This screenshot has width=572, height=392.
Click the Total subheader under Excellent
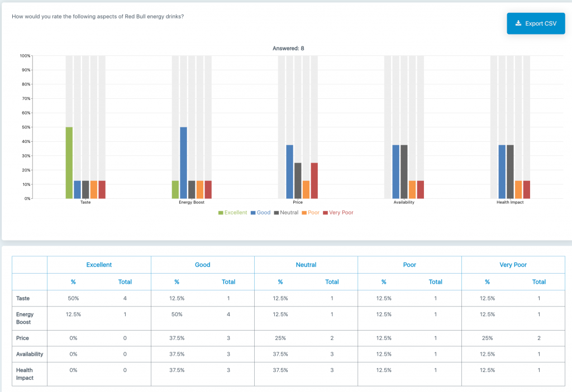[x=125, y=282]
